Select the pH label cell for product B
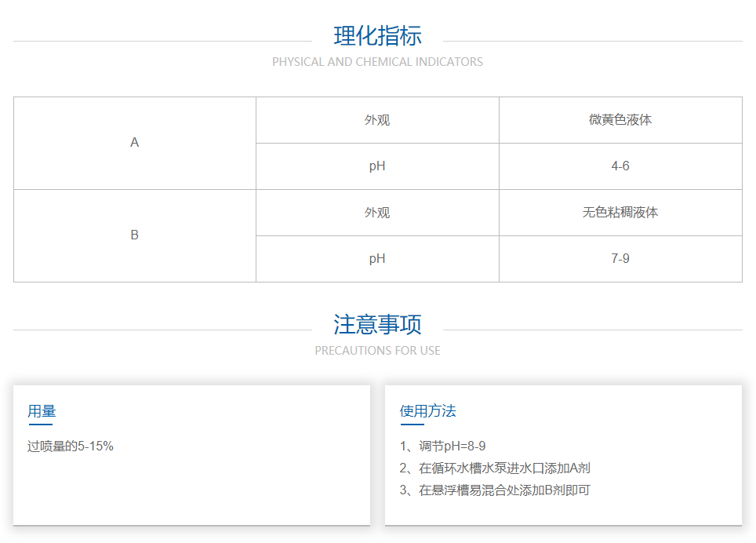756x543 pixels. point(377,259)
